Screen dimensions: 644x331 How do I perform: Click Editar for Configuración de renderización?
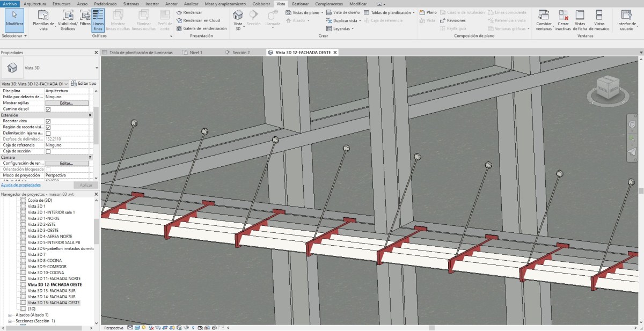tap(67, 163)
